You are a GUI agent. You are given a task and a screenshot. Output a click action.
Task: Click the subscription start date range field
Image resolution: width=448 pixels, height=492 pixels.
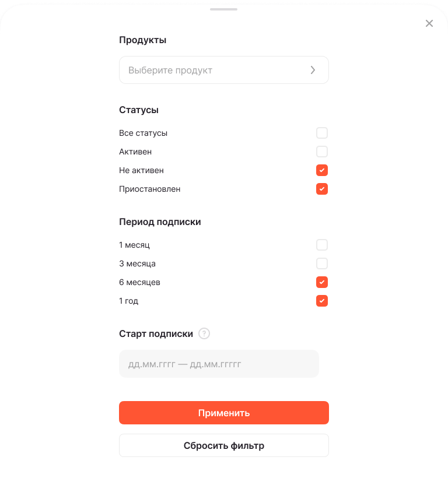click(219, 364)
